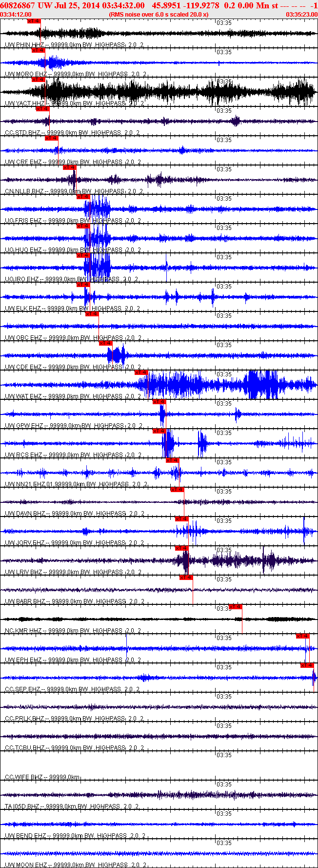Click event ID 60826867 in the header

pos(17,5)
